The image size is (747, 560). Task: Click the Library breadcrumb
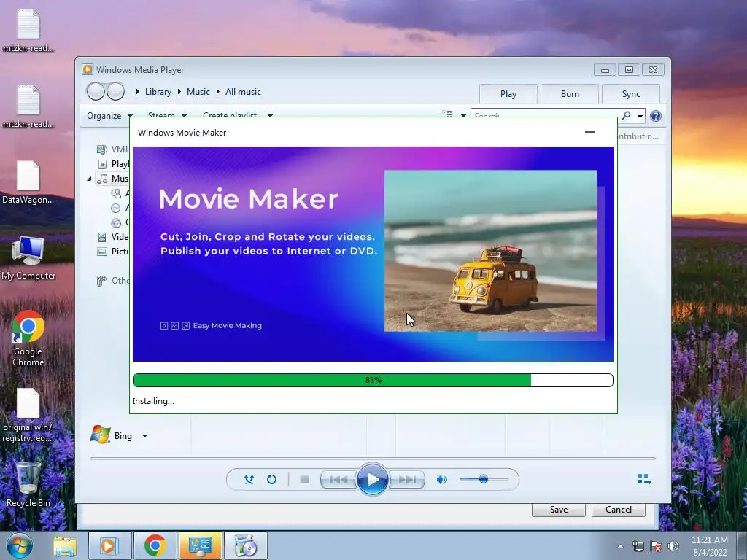[x=158, y=92]
